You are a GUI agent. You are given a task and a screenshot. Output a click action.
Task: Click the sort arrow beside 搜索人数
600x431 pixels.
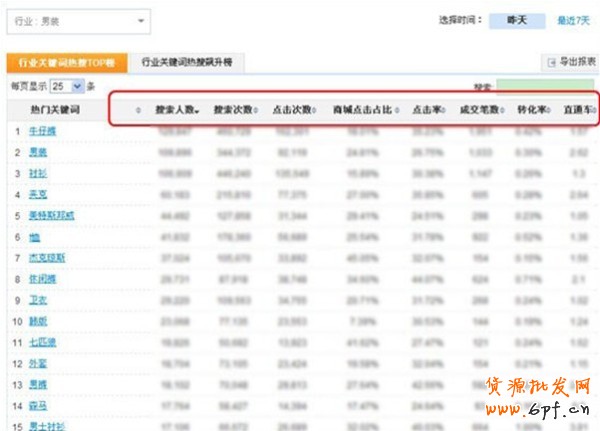[197, 109]
